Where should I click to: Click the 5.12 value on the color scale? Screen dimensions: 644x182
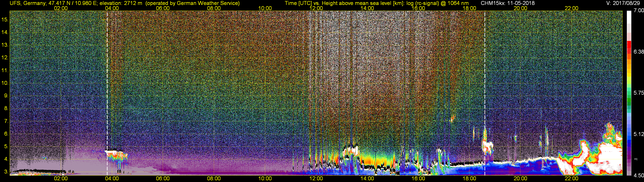pos(638,134)
